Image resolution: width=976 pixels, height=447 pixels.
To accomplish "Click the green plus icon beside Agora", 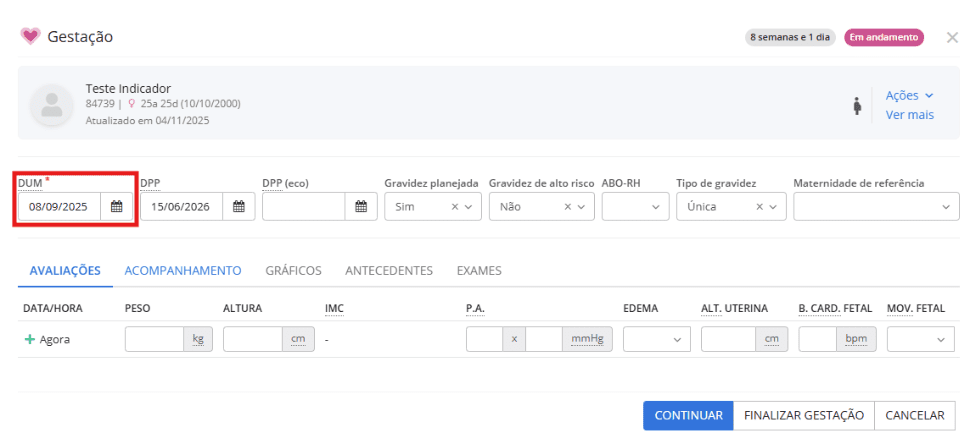I will pyautogui.click(x=29, y=340).
